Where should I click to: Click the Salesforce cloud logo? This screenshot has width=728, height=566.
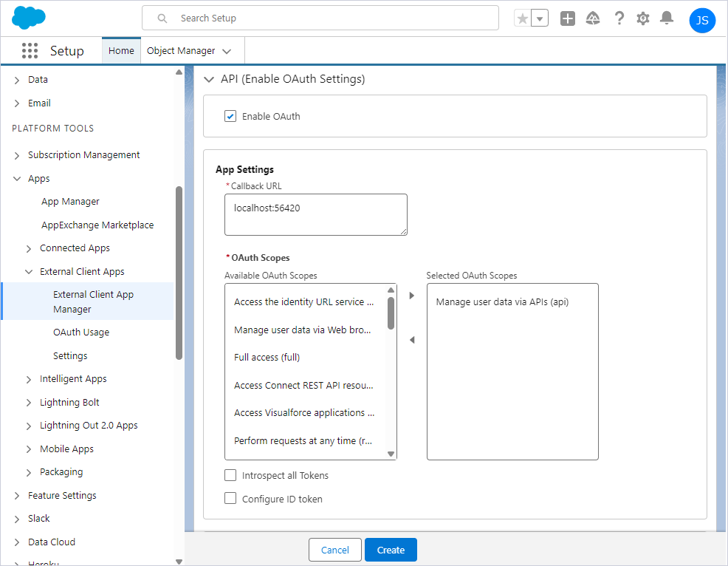(x=28, y=18)
